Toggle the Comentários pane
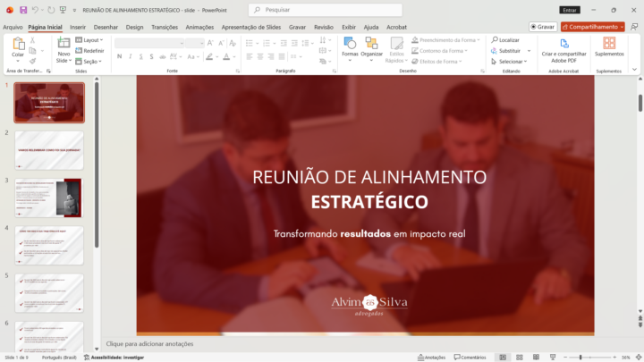Viewport: 644px width, 362px height. tap(470, 357)
